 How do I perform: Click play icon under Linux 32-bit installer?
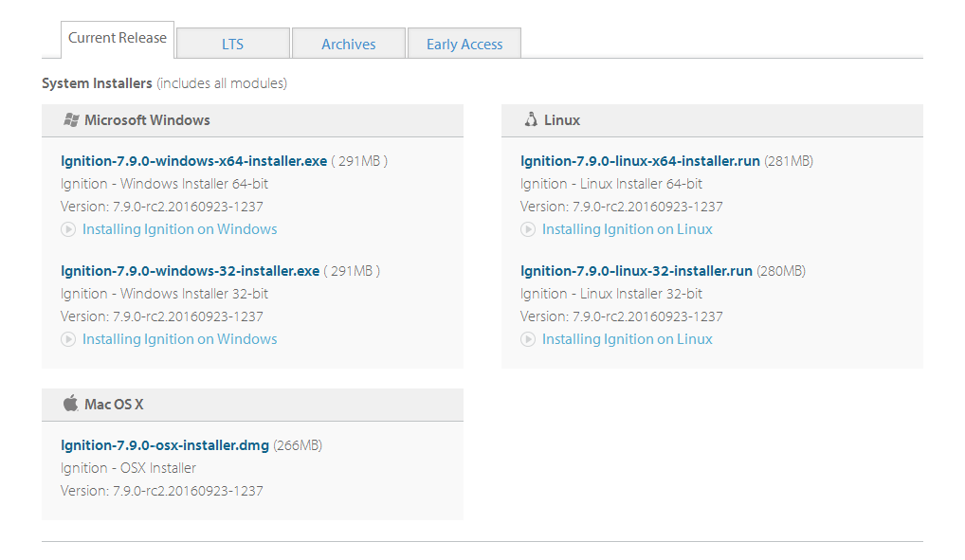click(528, 339)
